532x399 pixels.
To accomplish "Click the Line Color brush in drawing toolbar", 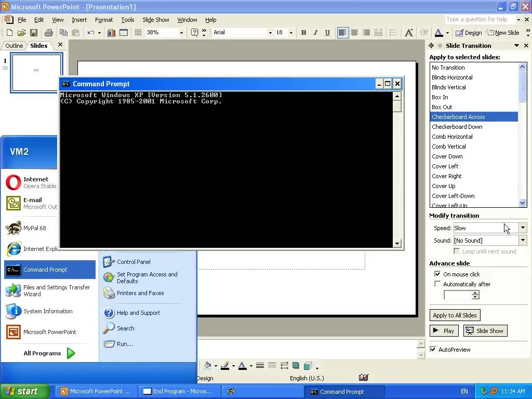I will click(x=225, y=366).
